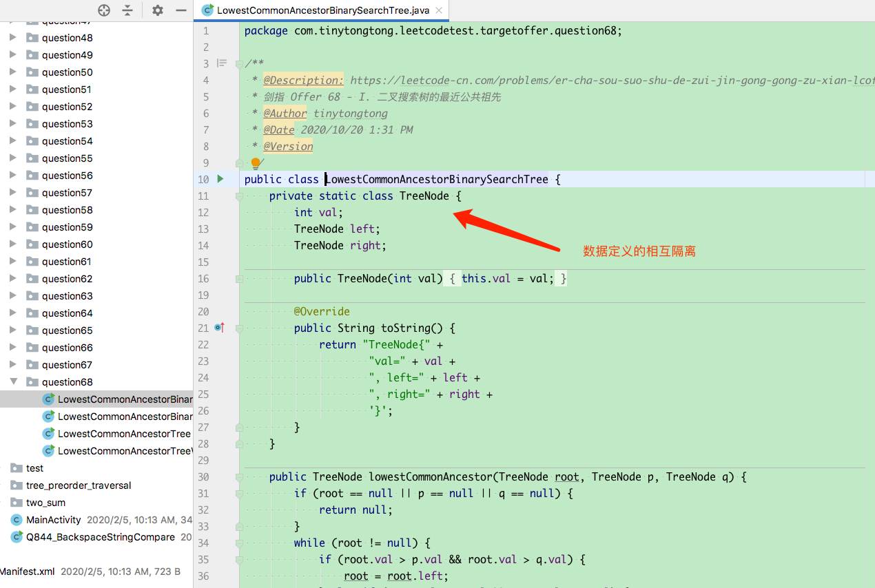Click the @Description tag in Javadoc
The width and height of the screenshot is (875, 588).
(x=303, y=80)
